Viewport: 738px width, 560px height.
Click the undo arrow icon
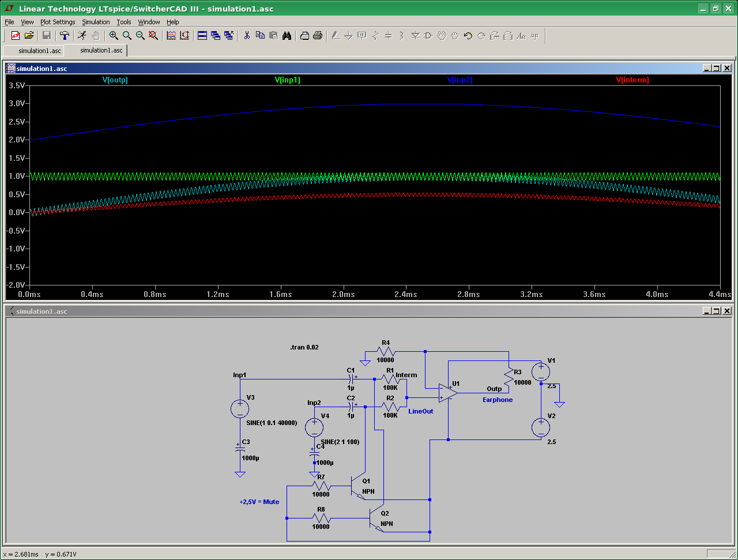(468, 36)
